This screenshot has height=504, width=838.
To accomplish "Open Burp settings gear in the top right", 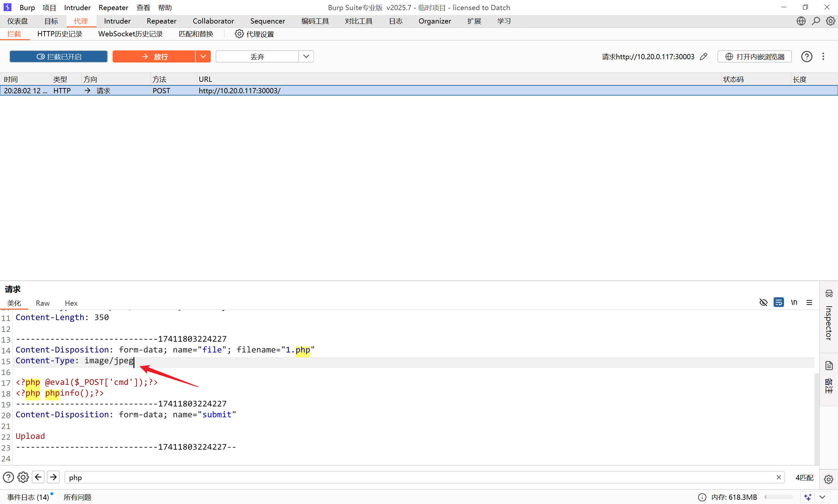I will click(x=830, y=21).
